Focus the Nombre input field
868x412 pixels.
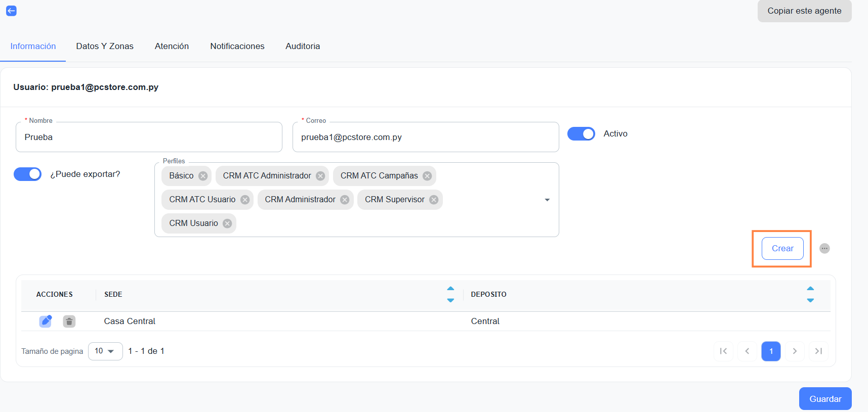point(149,138)
